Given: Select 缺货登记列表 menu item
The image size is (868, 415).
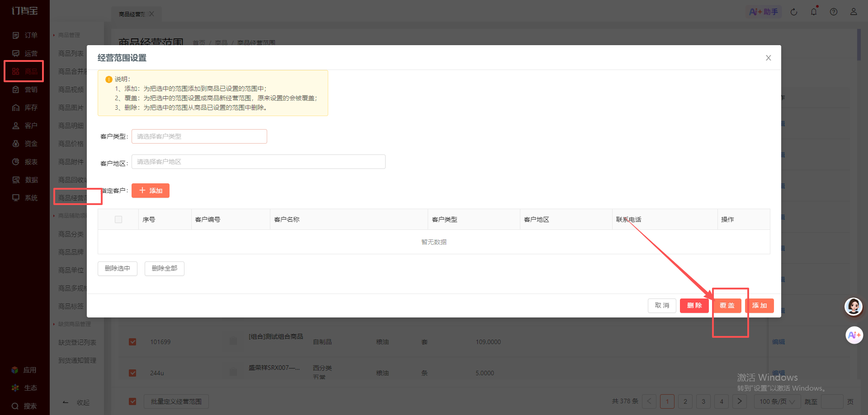Looking at the screenshot, I should [x=77, y=342].
